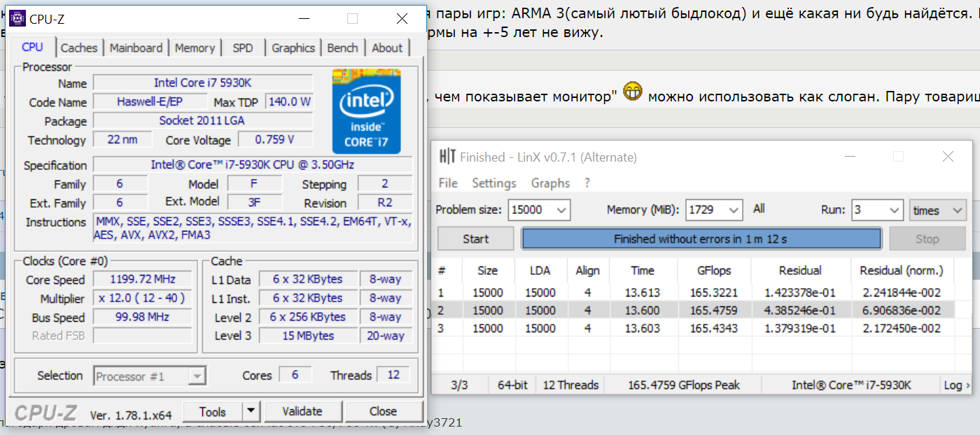Click the Align column header
This screenshot has width=980, height=435.
click(x=587, y=270)
